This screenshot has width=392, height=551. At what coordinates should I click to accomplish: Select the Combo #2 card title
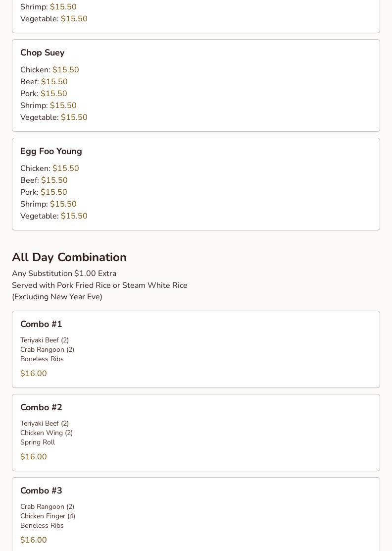(41, 407)
